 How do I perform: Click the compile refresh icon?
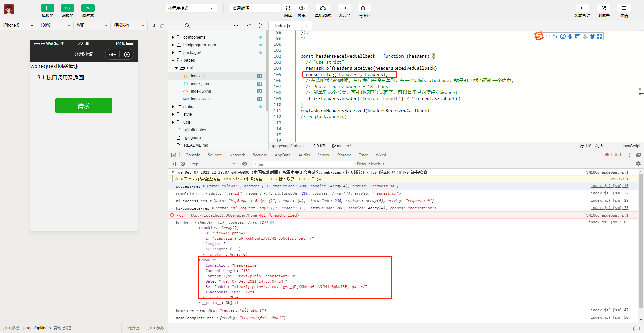click(x=288, y=8)
